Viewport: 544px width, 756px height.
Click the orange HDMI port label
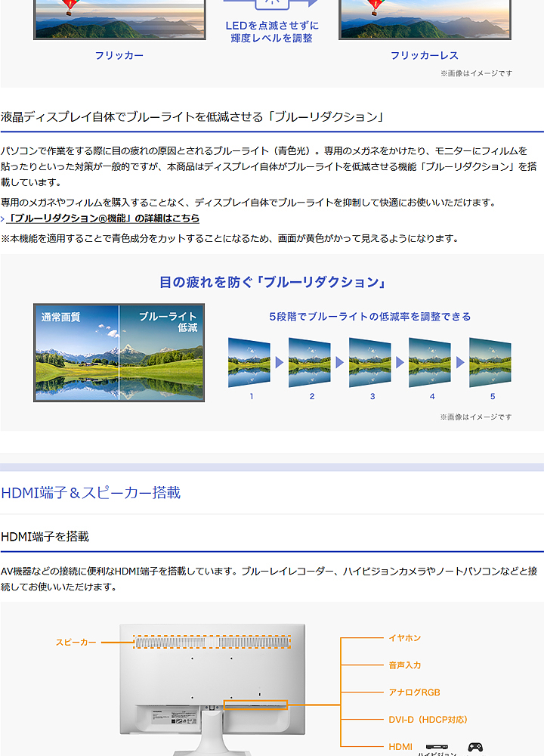(x=400, y=747)
